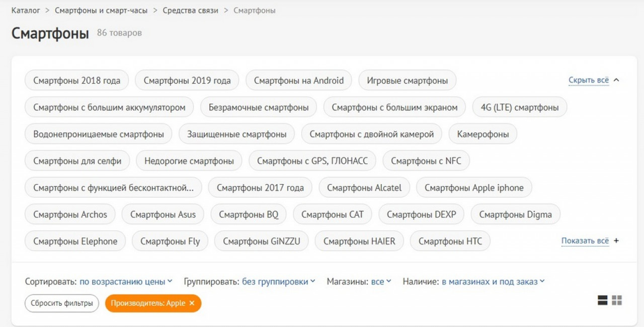Choose the 'Смартфоны HTC' tag

(x=450, y=241)
